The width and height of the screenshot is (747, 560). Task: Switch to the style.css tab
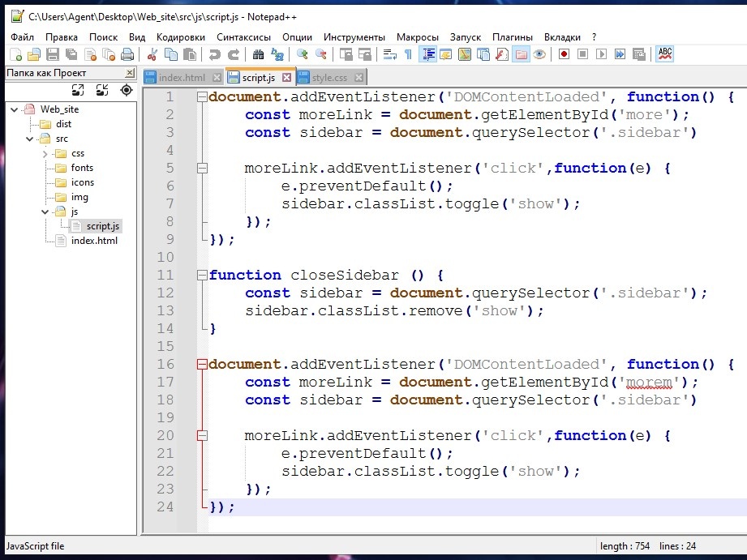328,78
